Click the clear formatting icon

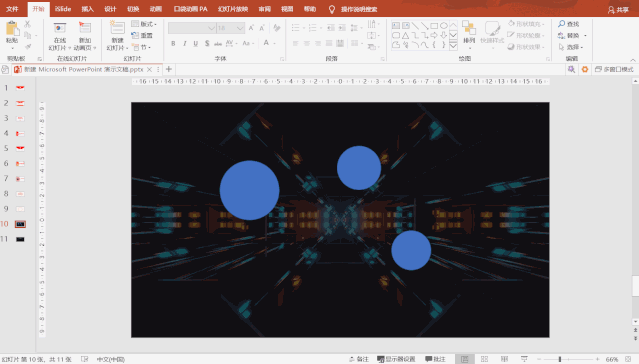[277, 28]
